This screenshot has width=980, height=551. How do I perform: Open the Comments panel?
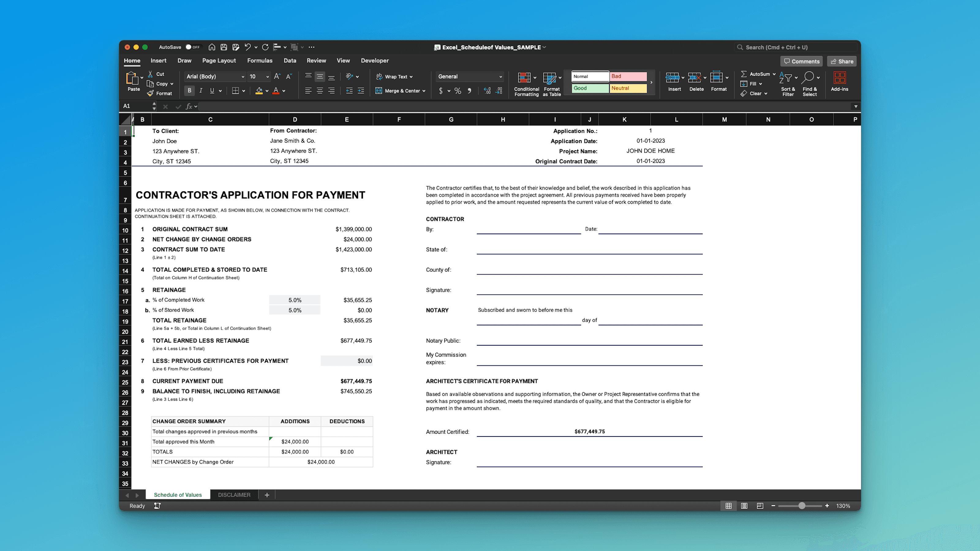pyautogui.click(x=801, y=61)
